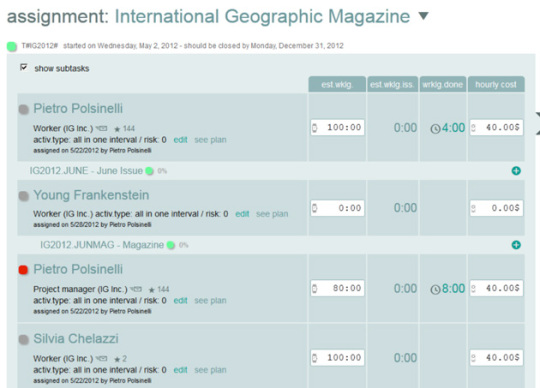Image resolution: width=540 pixels, height=388 pixels.
Task: Click the est.wklg. column header
Action: pos(337,84)
